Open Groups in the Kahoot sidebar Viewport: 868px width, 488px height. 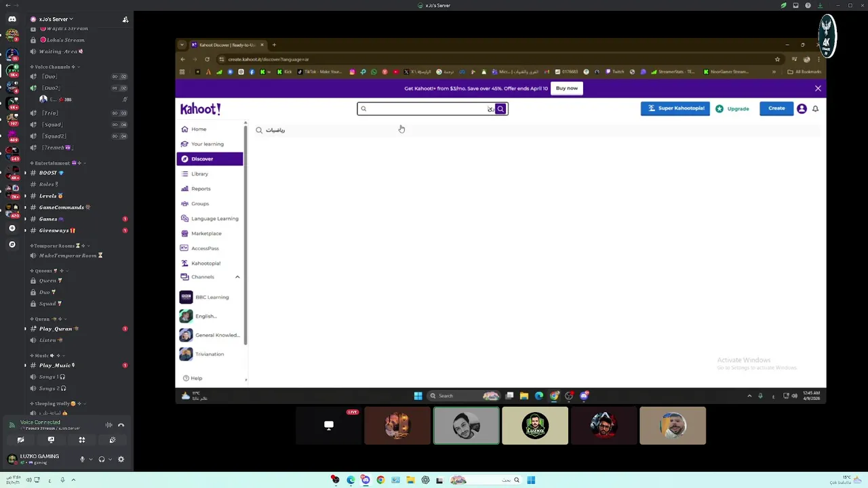[x=210, y=203]
